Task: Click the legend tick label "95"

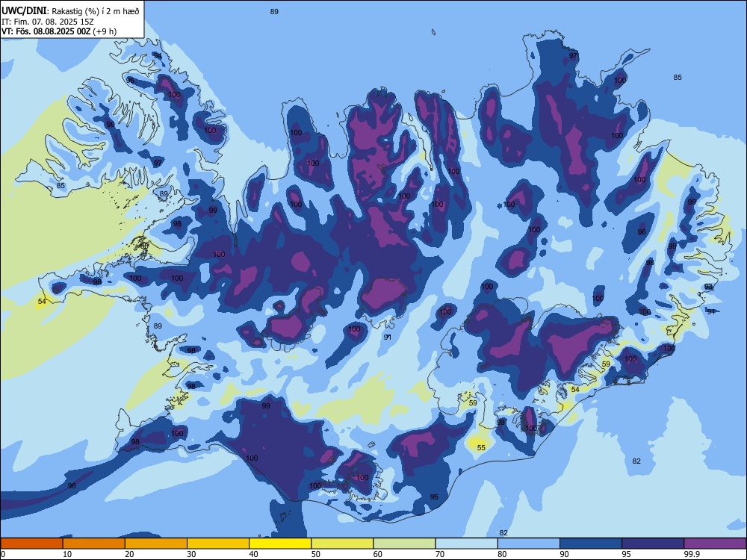Action: (627, 554)
